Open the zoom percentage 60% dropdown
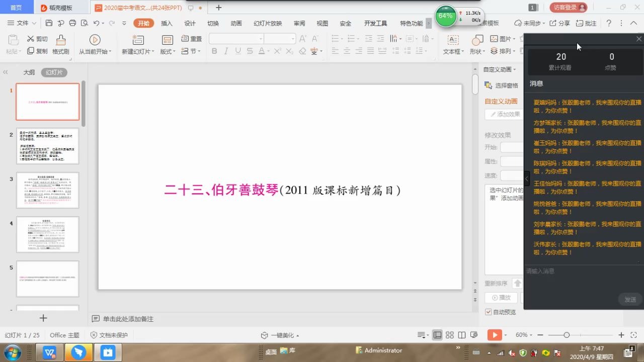The width and height of the screenshot is (644, 362). [525, 335]
